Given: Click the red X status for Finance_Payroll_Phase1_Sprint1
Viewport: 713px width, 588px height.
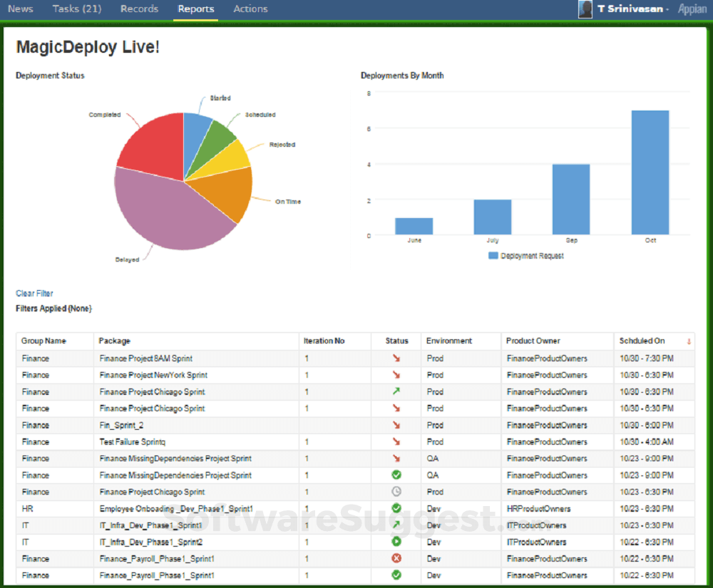Looking at the screenshot, I should (396, 558).
